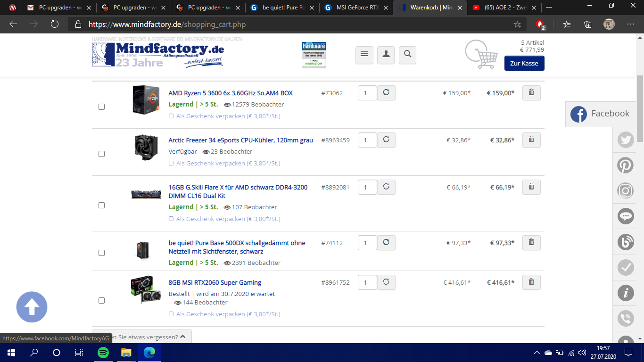The image size is (644, 362).
Task: Click the Mindfactory.de logo
Action: point(158,55)
